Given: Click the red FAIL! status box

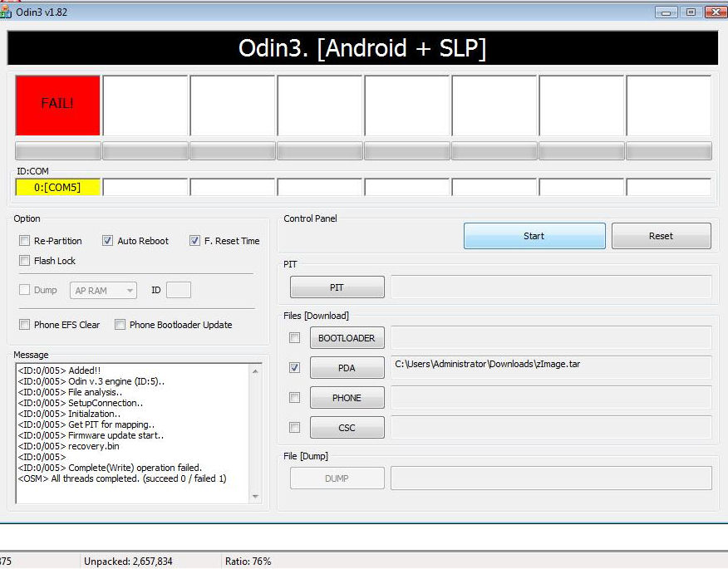Looking at the screenshot, I should [x=57, y=105].
